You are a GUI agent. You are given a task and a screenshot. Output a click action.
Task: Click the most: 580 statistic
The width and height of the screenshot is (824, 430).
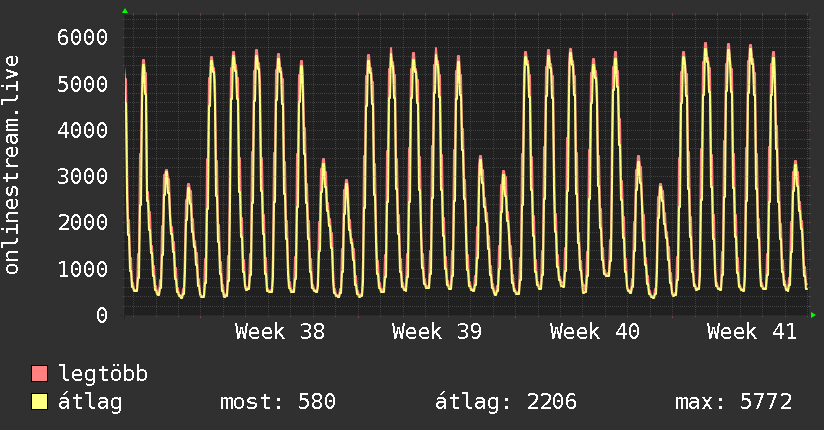(x=277, y=402)
